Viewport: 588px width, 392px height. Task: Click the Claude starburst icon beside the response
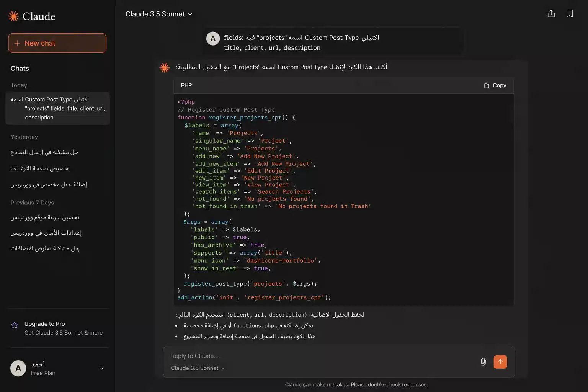coord(165,68)
